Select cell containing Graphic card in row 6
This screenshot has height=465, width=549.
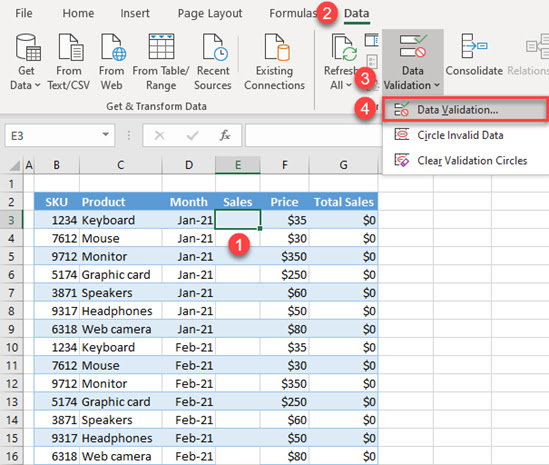(121, 275)
